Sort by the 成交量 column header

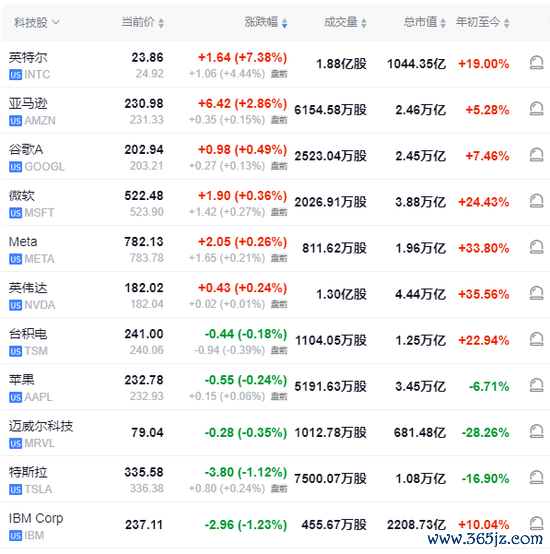click(x=345, y=23)
